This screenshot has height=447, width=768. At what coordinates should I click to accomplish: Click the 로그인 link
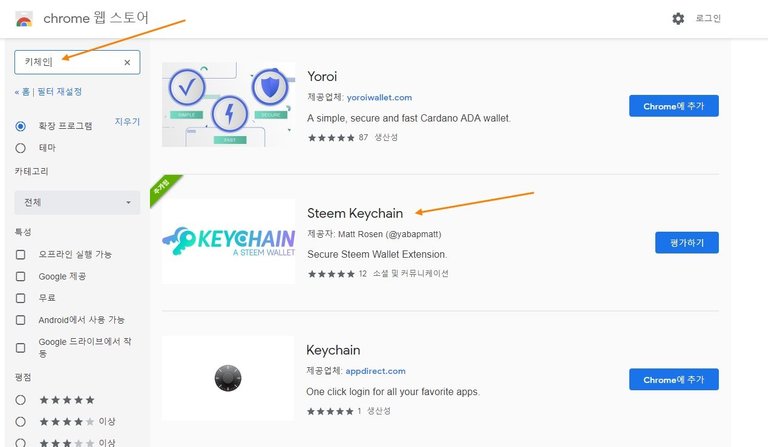tap(708, 19)
